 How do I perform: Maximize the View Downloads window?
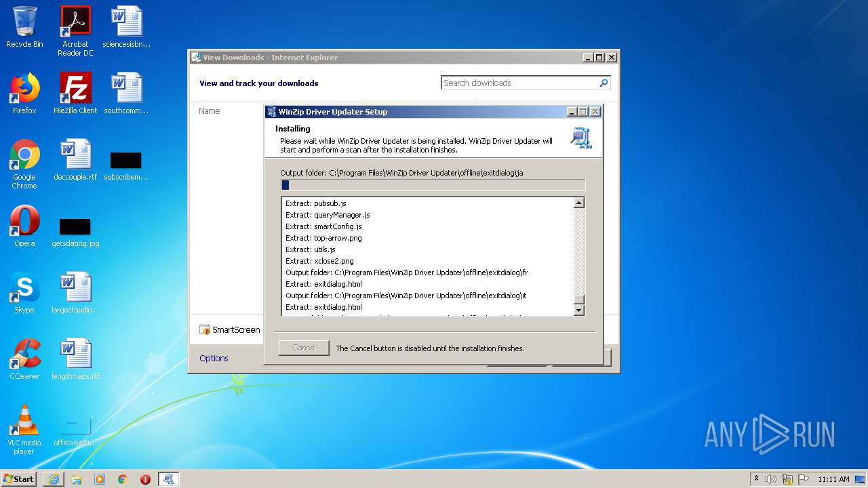599,58
